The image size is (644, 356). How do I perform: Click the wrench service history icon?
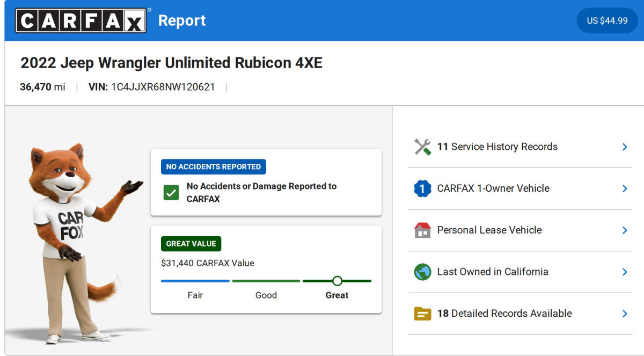pos(423,147)
